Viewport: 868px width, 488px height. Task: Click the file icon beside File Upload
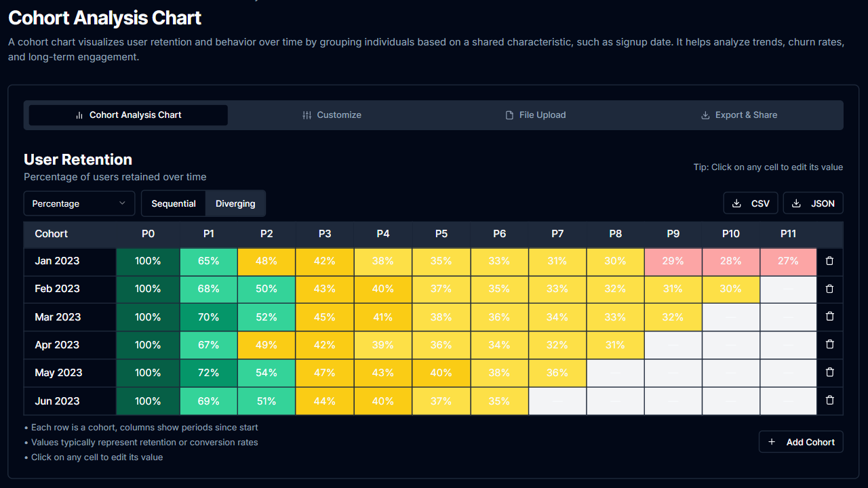(509, 115)
